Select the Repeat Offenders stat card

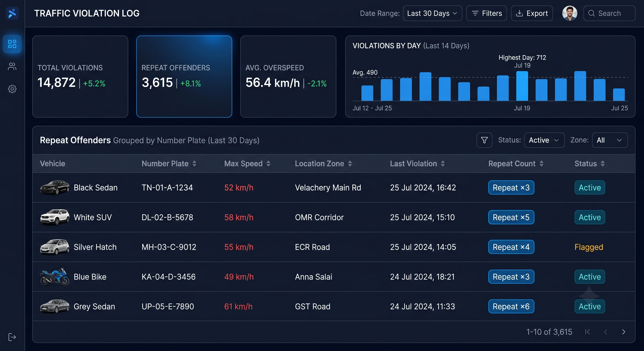[184, 77]
